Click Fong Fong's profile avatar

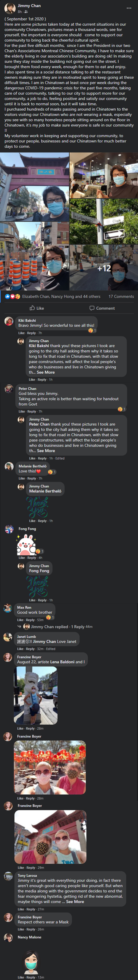[9, 529]
